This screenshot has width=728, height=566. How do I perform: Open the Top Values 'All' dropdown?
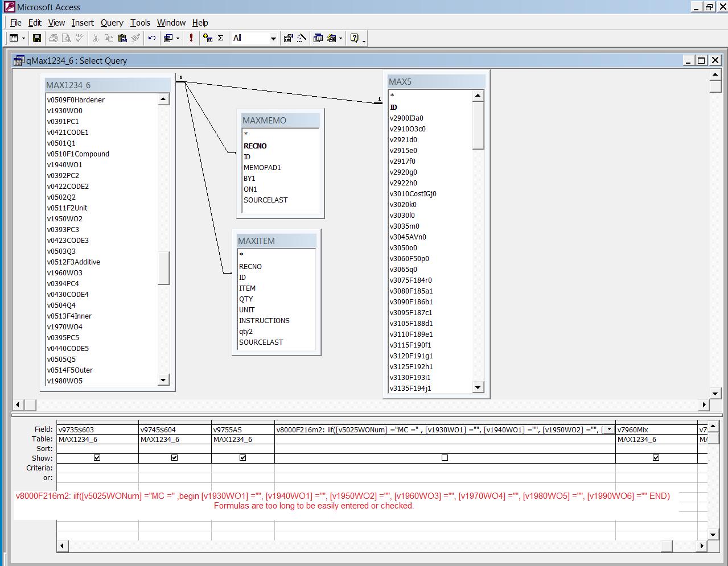[273, 38]
